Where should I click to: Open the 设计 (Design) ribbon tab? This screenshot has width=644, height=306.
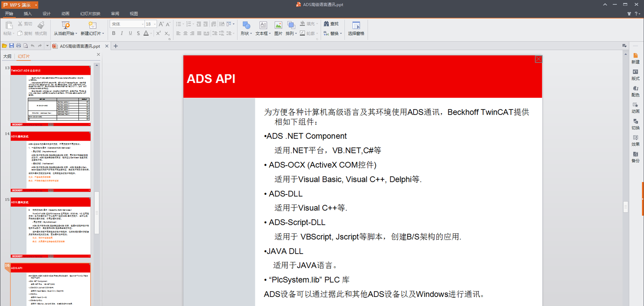click(x=46, y=14)
